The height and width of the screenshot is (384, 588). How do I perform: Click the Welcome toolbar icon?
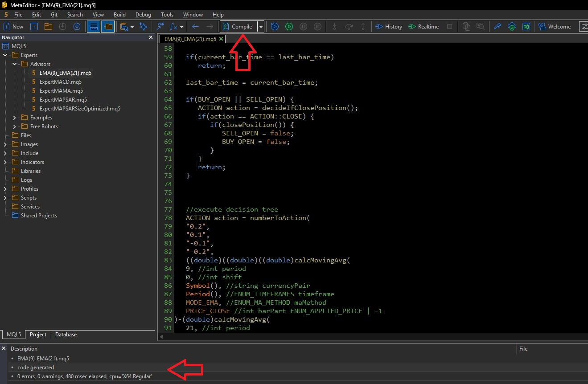click(555, 27)
